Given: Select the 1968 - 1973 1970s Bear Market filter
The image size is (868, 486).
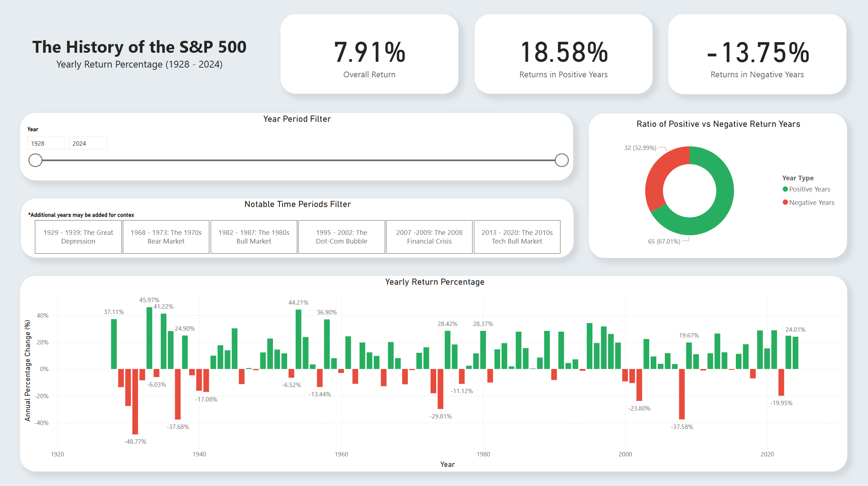Looking at the screenshot, I should tap(166, 237).
